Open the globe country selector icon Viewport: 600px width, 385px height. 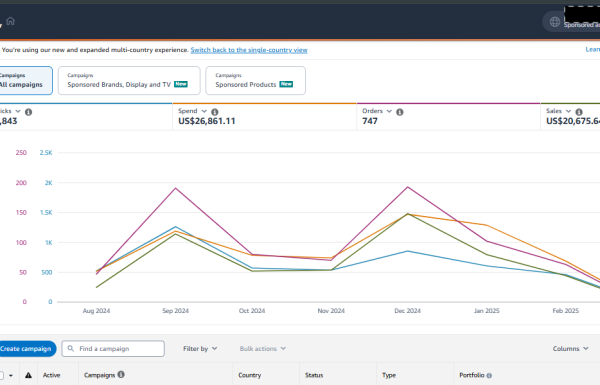[x=554, y=22]
